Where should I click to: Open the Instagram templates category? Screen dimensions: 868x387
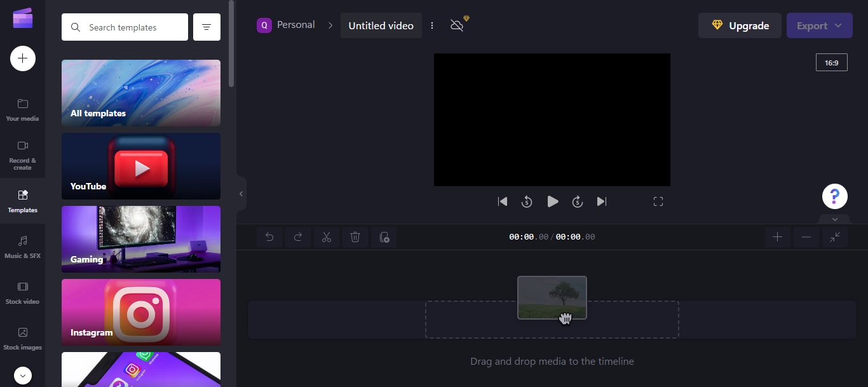click(x=141, y=312)
